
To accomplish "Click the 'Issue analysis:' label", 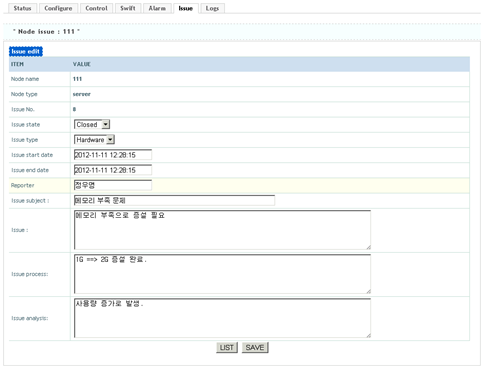I will [30, 318].
